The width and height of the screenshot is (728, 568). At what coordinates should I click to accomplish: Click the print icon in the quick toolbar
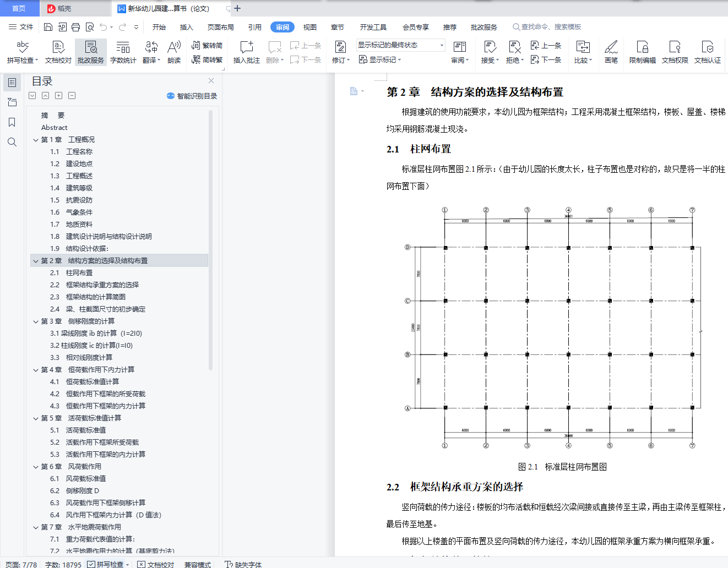pyautogui.click(x=75, y=27)
